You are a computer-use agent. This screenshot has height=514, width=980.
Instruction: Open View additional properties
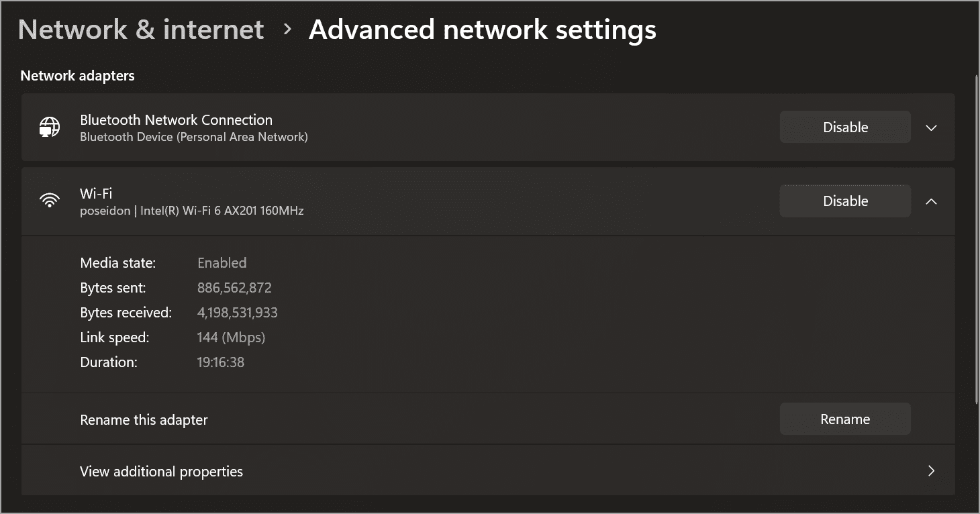161,471
